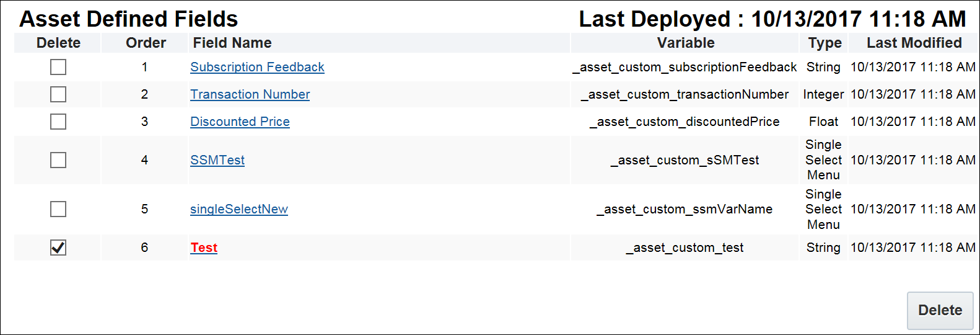Open the singleSelectNew field link
Screen dimensions: 980x335
[x=239, y=209]
